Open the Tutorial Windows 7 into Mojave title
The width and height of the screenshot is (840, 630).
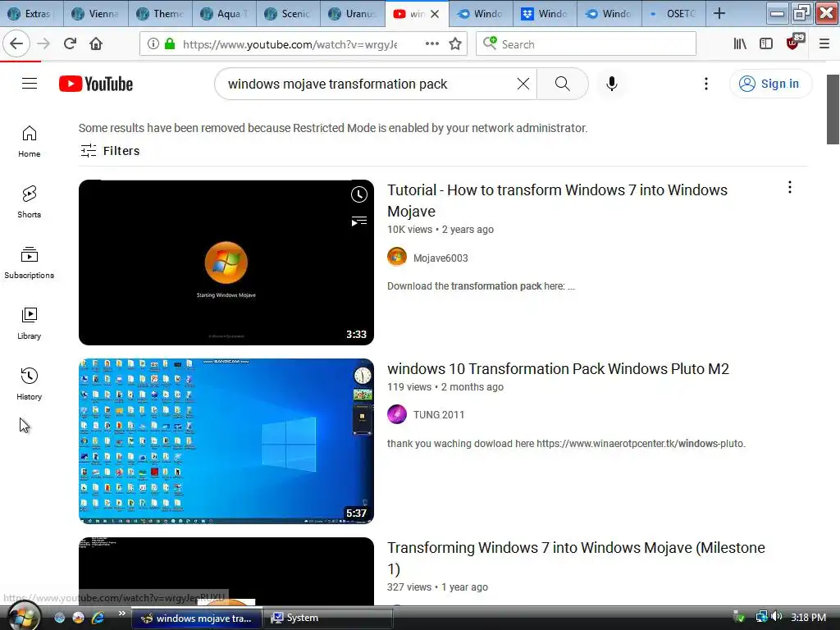(557, 200)
